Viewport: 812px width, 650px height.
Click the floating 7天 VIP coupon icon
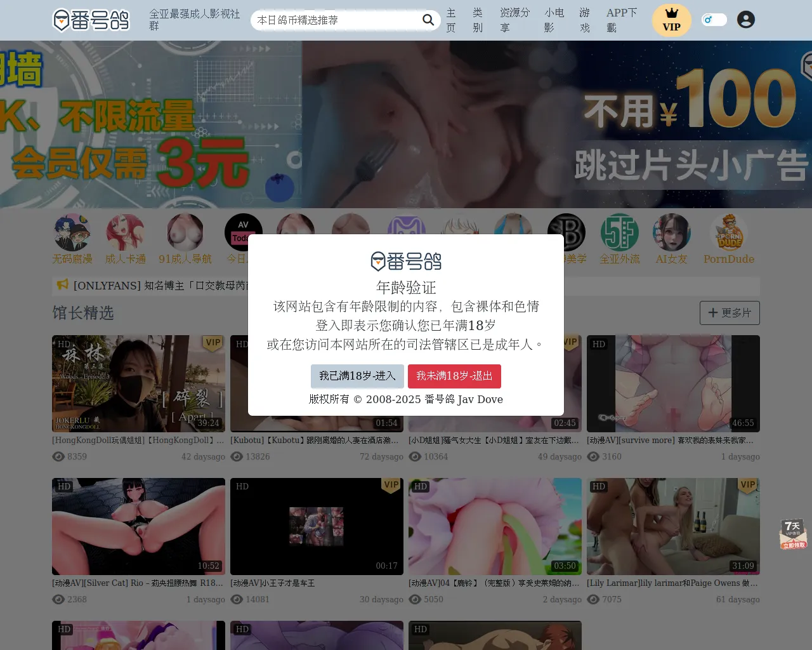pos(793,534)
